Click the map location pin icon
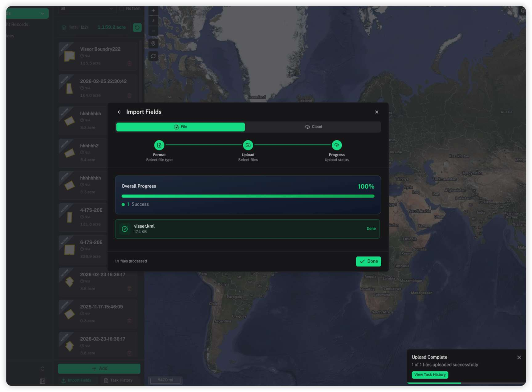This screenshot has height=392, width=532. click(153, 44)
